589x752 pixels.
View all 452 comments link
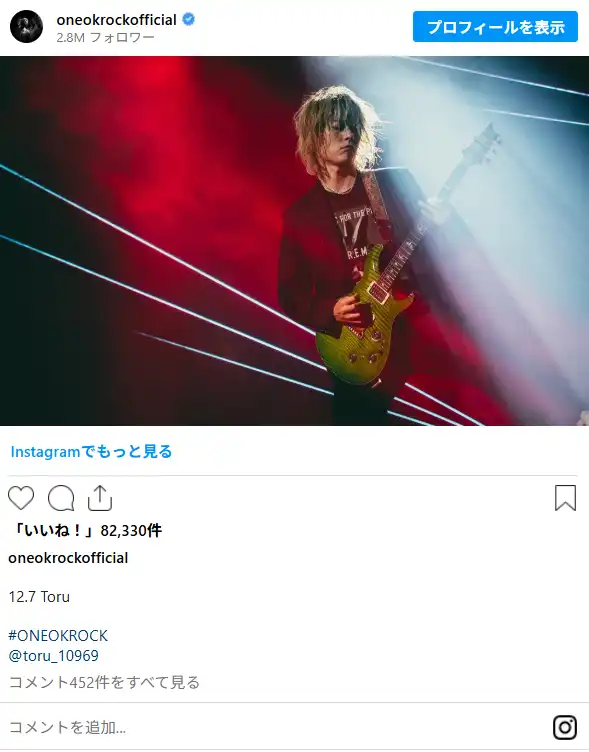click(104, 682)
